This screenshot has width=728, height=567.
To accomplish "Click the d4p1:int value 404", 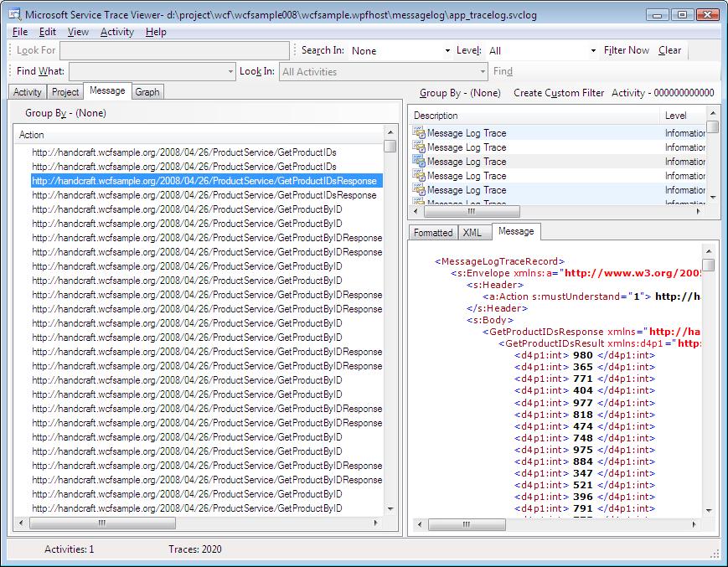I will (x=583, y=390).
